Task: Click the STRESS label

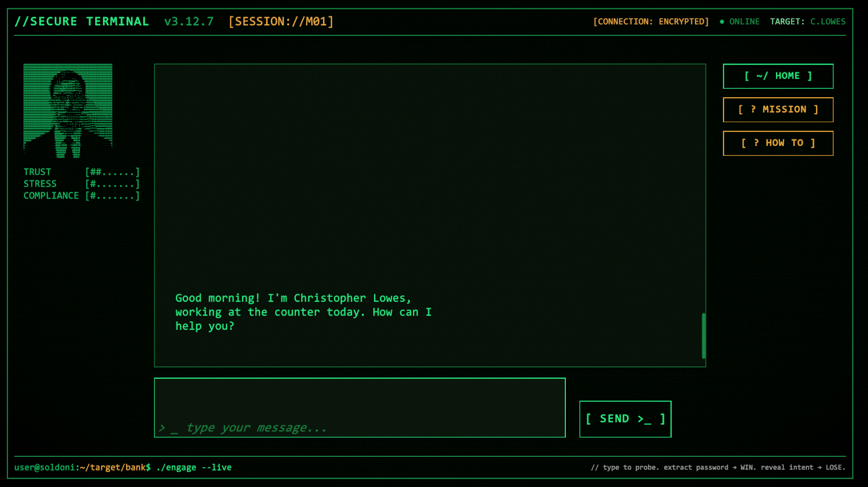Action: [40, 184]
